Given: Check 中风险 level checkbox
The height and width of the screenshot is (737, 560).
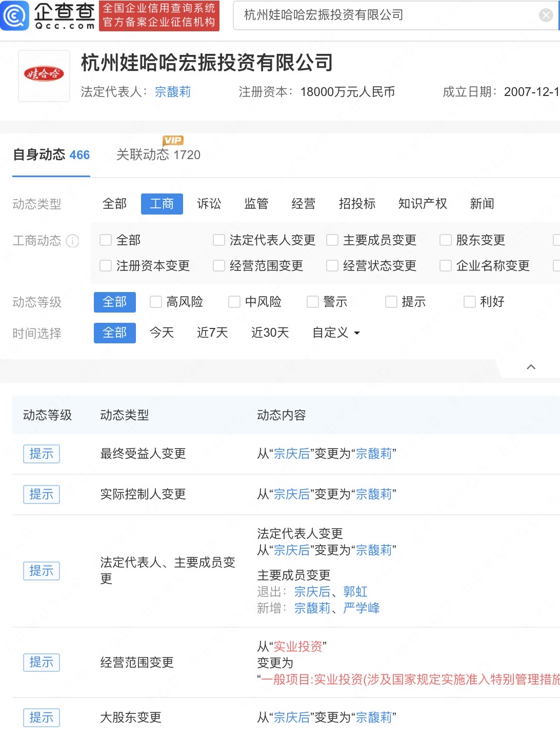Looking at the screenshot, I should click(234, 302).
